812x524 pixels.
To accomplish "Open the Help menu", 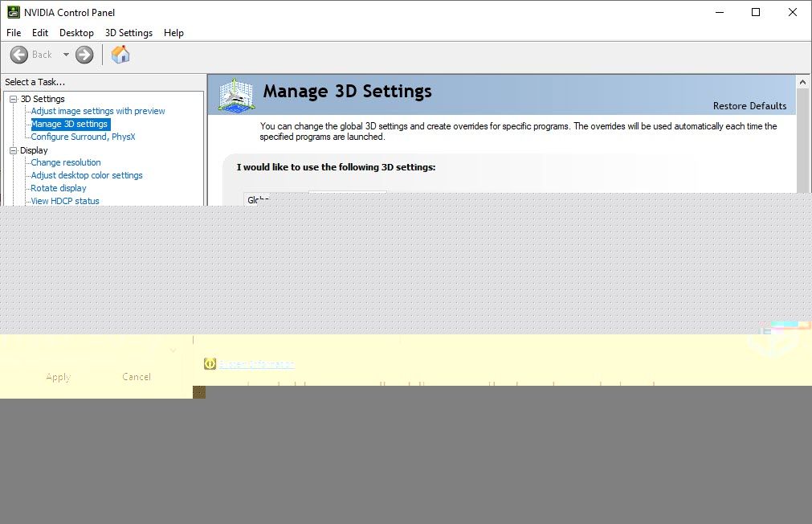I will (x=173, y=33).
